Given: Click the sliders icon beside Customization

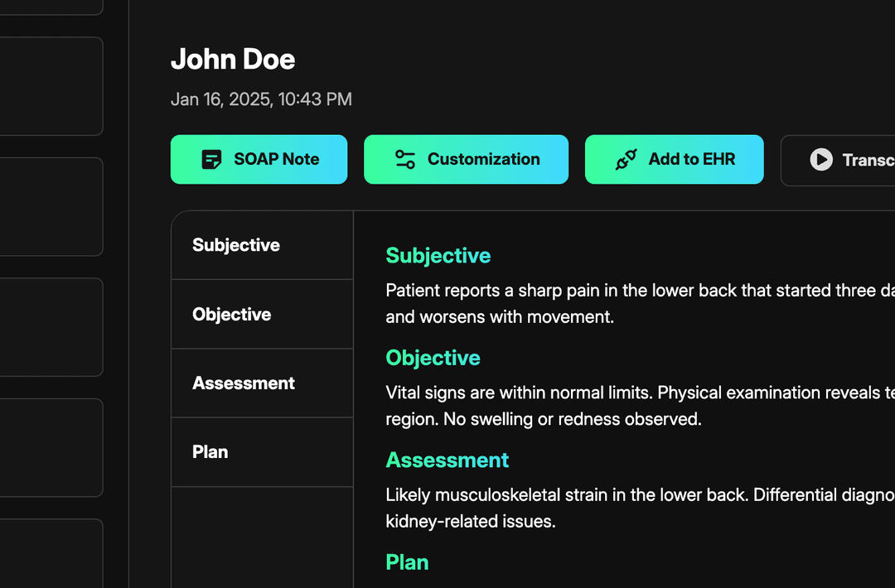Looking at the screenshot, I should click(404, 159).
